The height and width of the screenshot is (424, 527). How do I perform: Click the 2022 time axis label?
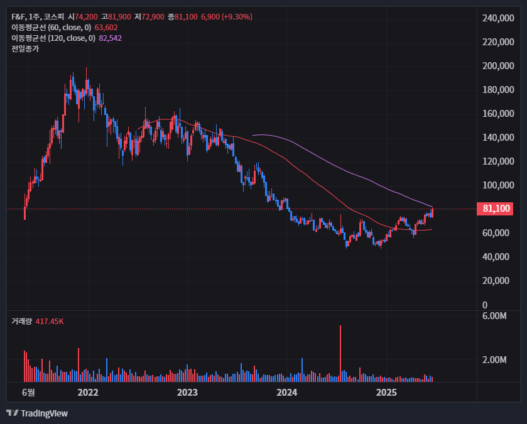click(x=88, y=392)
